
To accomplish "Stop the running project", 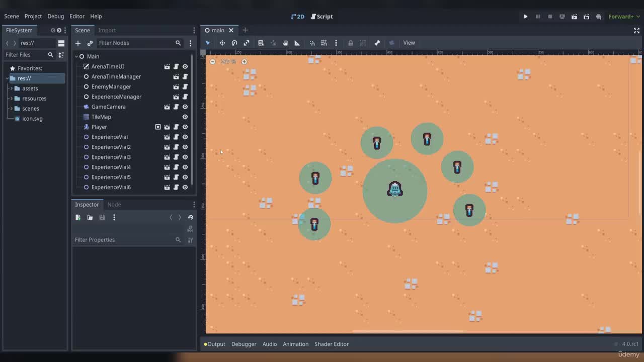I will point(550,17).
